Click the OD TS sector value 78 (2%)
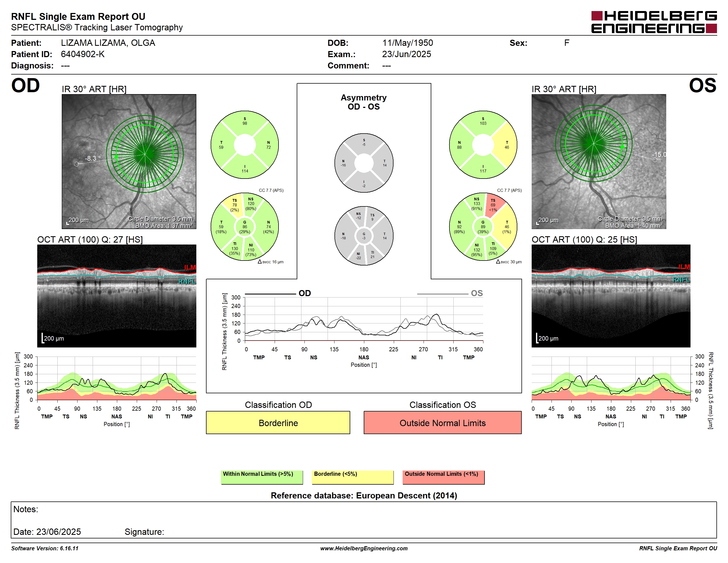This screenshot has height=563, width=728. pyautogui.click(x=235, y=205)
